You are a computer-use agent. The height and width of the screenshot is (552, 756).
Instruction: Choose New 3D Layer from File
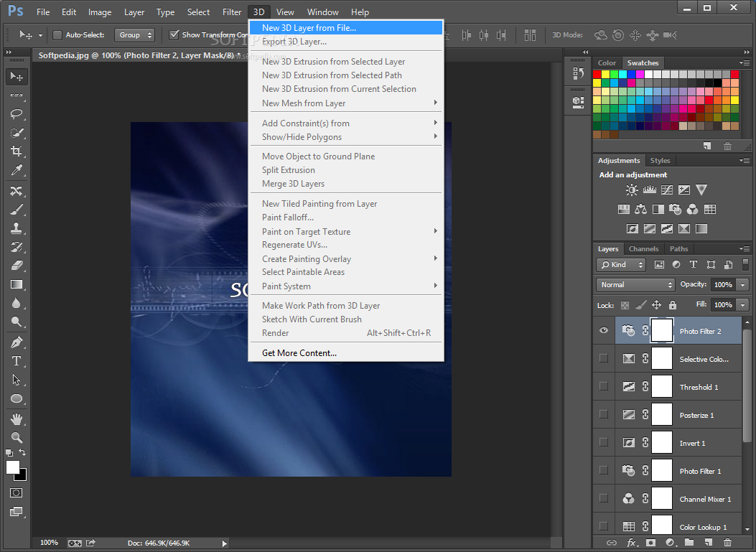click(x=346, y=28)
